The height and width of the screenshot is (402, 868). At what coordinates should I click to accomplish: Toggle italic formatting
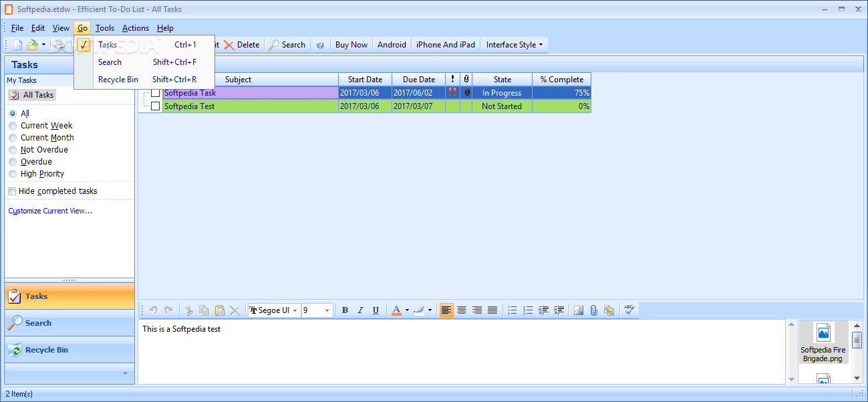pyautogui.click(x=360, y=310)
